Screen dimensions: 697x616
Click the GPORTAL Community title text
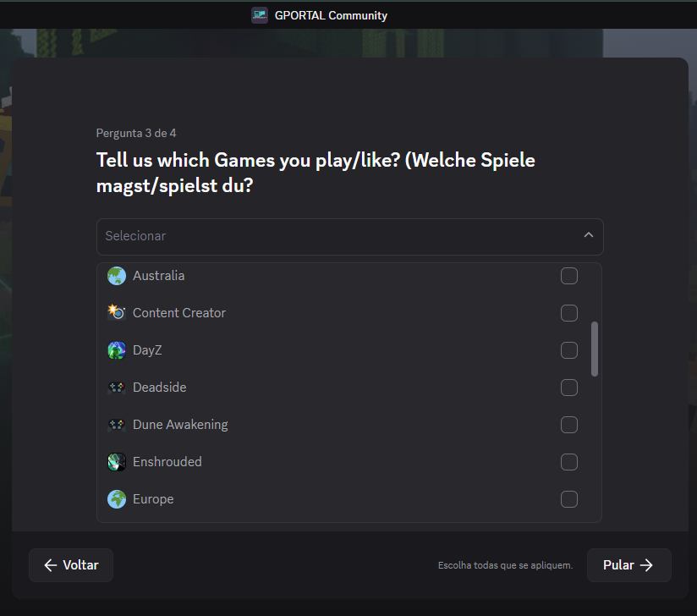coord(332,15)
